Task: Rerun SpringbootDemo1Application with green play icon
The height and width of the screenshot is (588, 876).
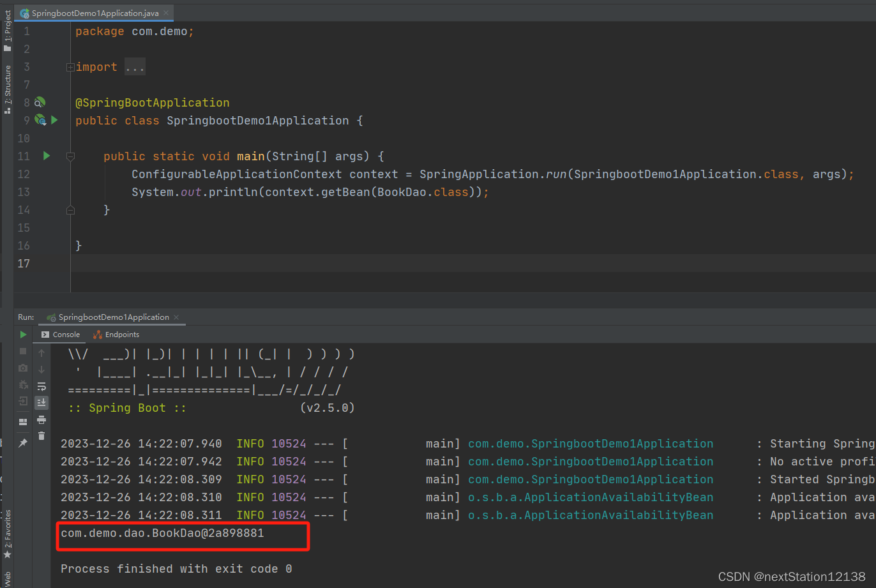Action: (24, 335)
